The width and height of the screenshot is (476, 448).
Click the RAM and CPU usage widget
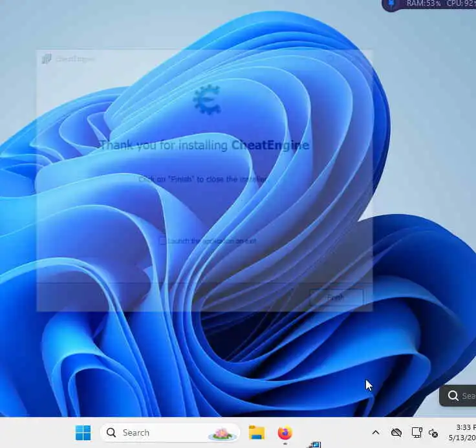(x=429, y=5)
